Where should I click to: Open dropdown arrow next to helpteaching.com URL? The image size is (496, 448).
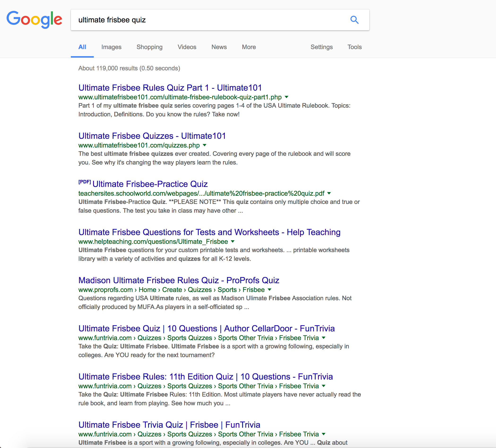tap(232, 242)
